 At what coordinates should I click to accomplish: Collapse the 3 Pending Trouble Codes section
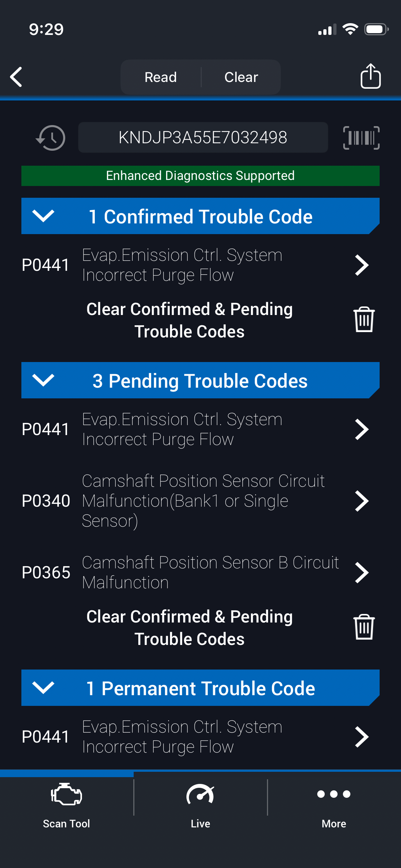point(43,380)
